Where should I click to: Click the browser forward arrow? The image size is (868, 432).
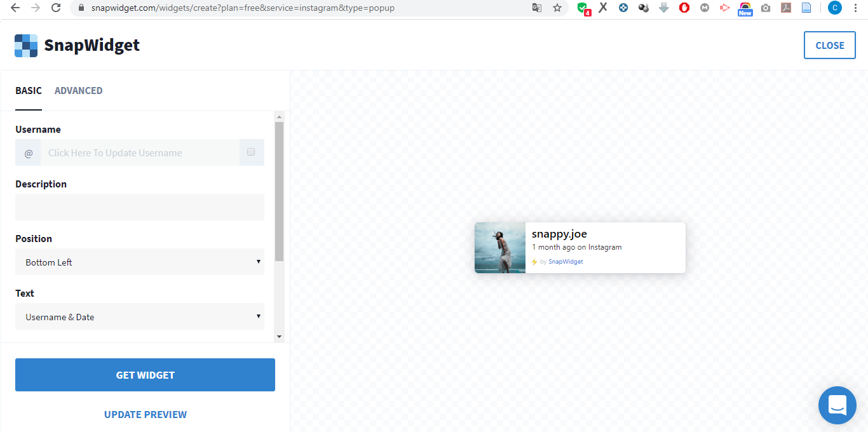coord(36,8)
